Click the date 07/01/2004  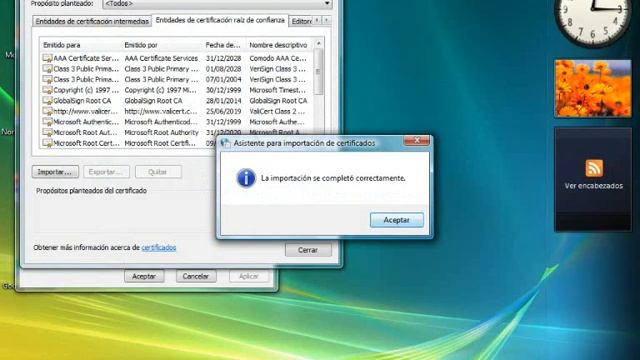223,80
